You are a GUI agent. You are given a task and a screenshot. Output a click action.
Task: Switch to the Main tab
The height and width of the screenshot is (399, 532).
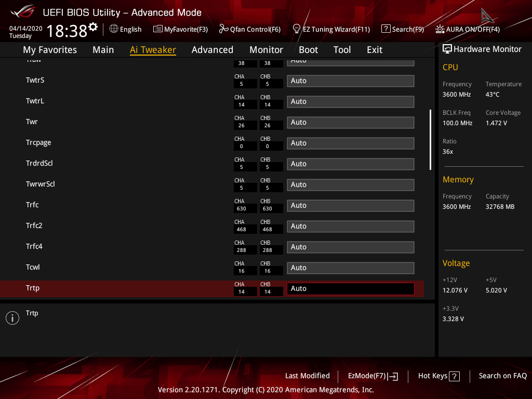click(103, 50)
